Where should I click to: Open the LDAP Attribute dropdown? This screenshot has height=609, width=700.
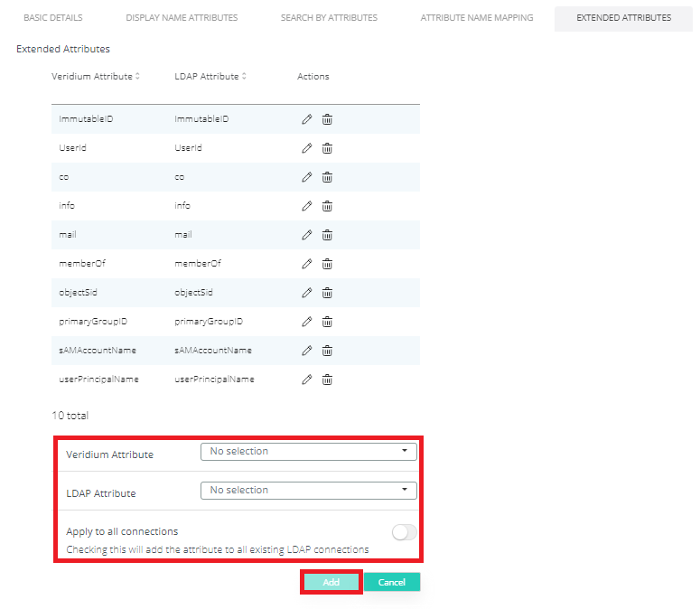(x=308, y=491)
